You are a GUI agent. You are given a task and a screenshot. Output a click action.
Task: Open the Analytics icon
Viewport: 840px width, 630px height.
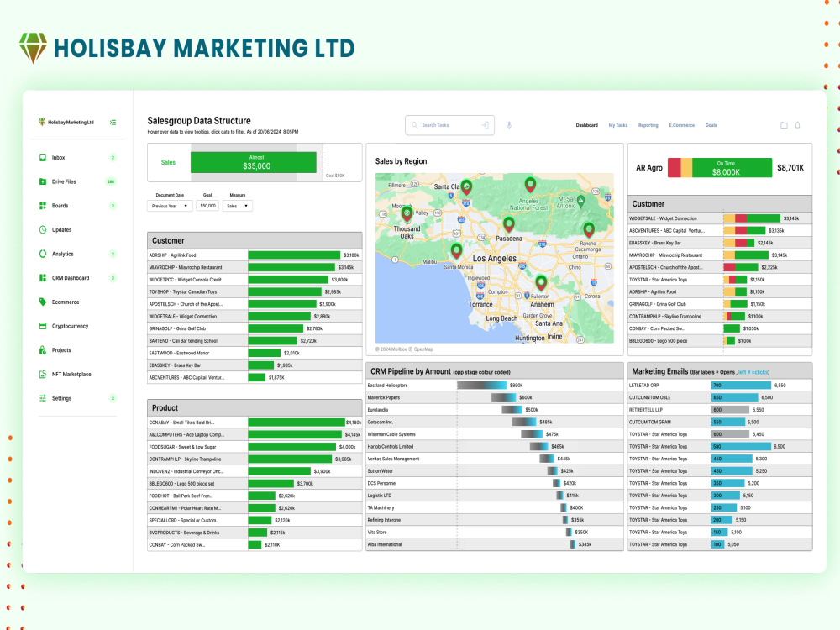coord(43,254)
